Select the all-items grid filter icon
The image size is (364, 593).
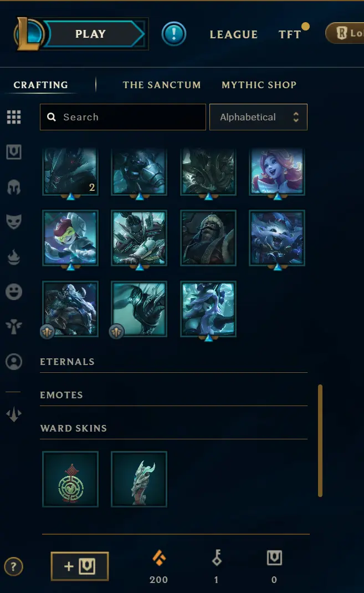(x=14, y=117)
